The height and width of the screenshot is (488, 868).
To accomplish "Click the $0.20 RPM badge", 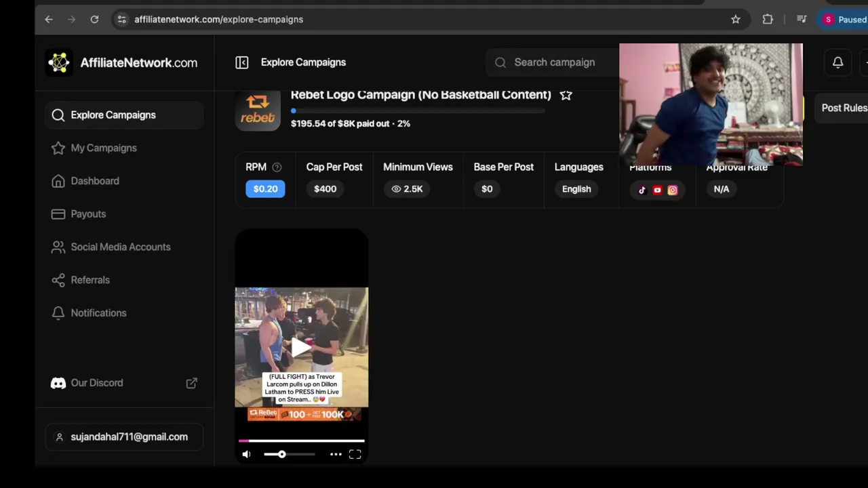I will (x=265, y=189).
